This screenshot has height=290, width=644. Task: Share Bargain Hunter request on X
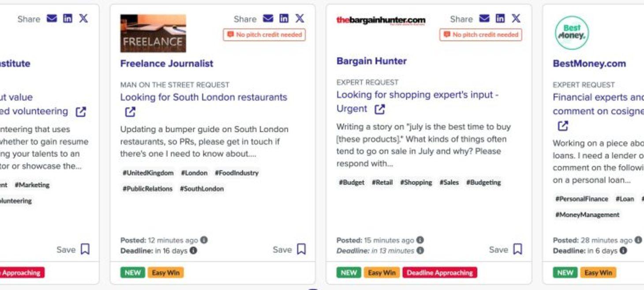(516, 19)
